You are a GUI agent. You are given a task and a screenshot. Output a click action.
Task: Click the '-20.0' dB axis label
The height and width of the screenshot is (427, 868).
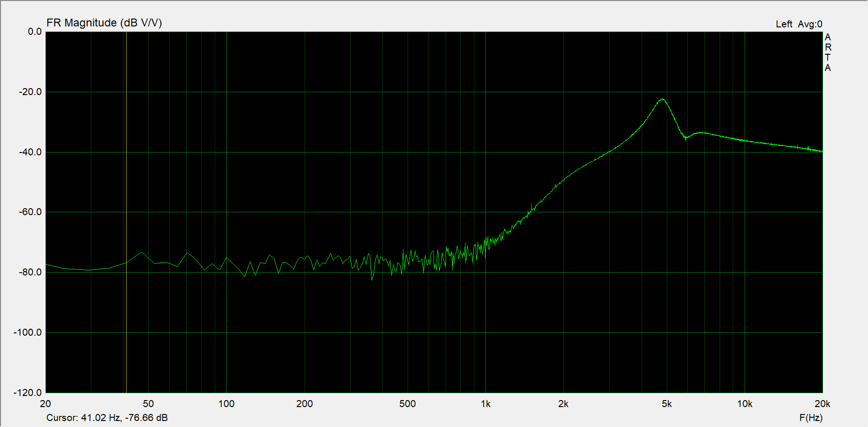click(30, 92)
